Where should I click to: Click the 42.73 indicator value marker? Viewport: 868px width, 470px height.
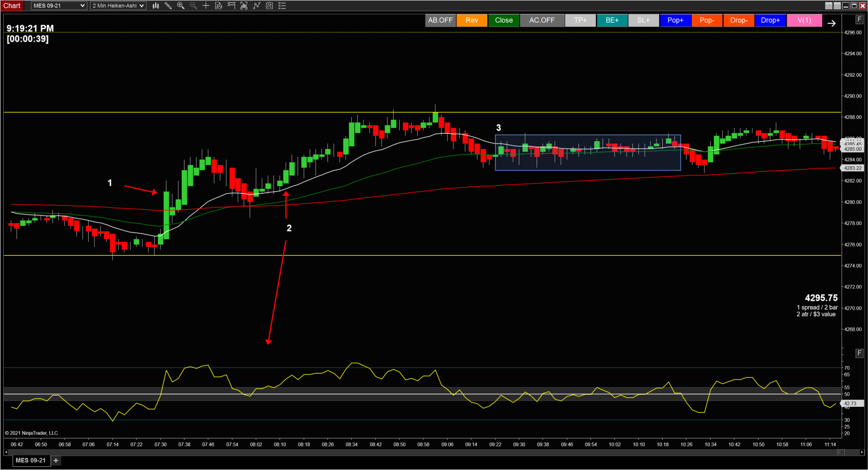click(x=852, y=404)
